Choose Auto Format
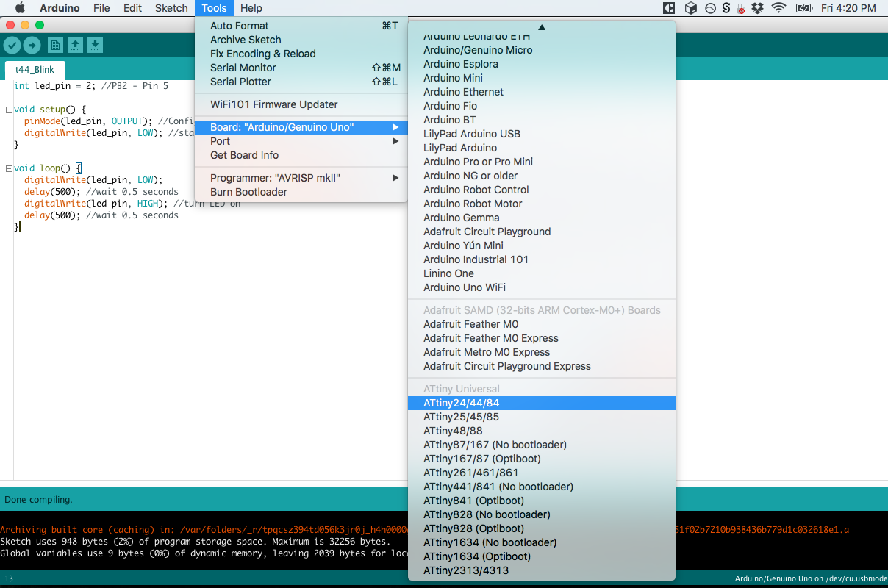888x588 pixels. [301, 26]
